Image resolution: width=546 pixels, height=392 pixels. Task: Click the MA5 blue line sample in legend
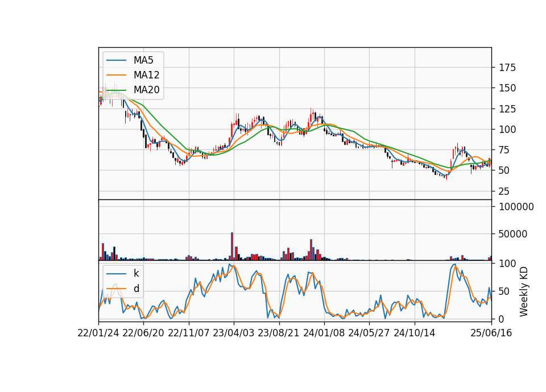tap(116, 60)
